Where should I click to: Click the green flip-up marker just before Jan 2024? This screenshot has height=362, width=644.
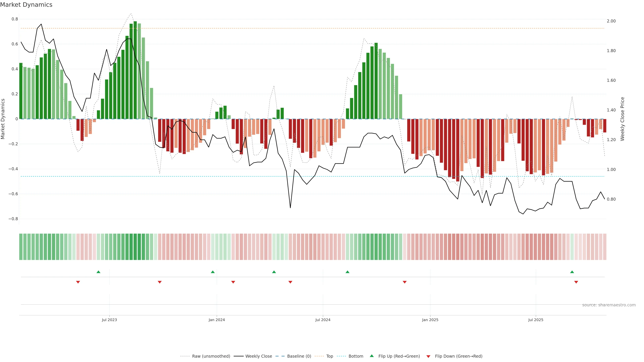coord(213,272)
